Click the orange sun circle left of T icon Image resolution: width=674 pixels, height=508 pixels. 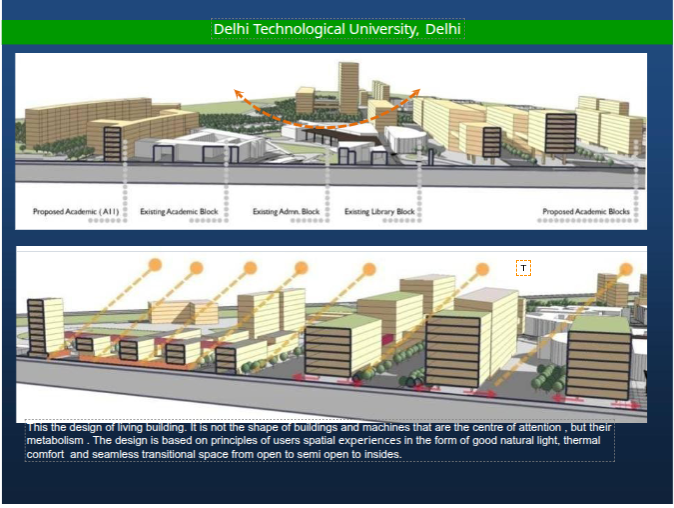pyautogui.click(x=483, y=268)
